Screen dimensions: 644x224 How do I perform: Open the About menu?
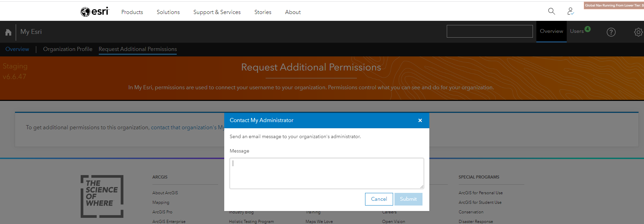[x=293, y=12]
